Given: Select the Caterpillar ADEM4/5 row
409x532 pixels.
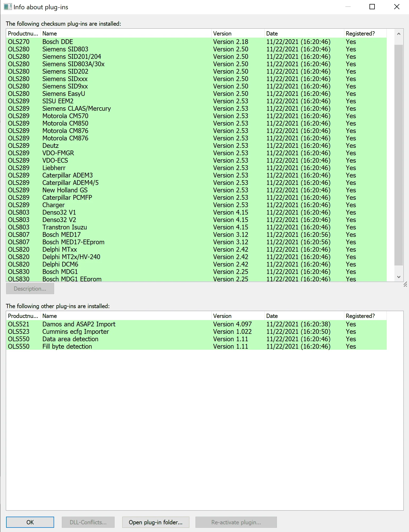Looking at the screenshot, I should click(196, 183).
